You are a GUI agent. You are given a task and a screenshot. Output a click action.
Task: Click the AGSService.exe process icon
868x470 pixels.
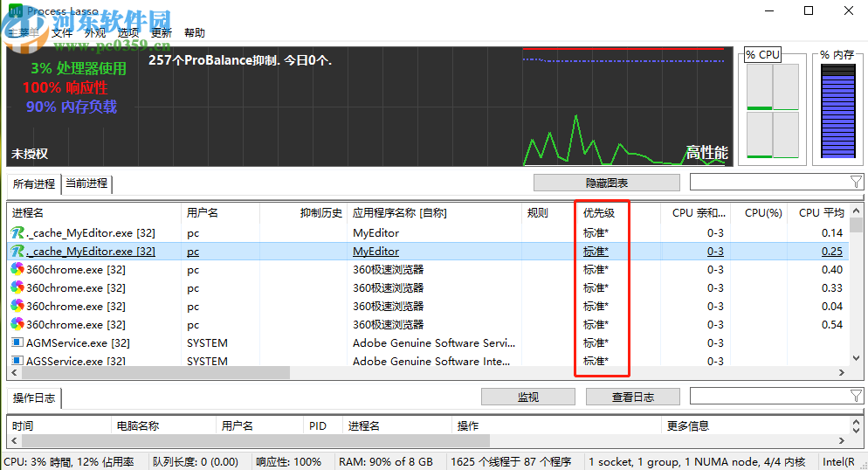pos(17,361)
